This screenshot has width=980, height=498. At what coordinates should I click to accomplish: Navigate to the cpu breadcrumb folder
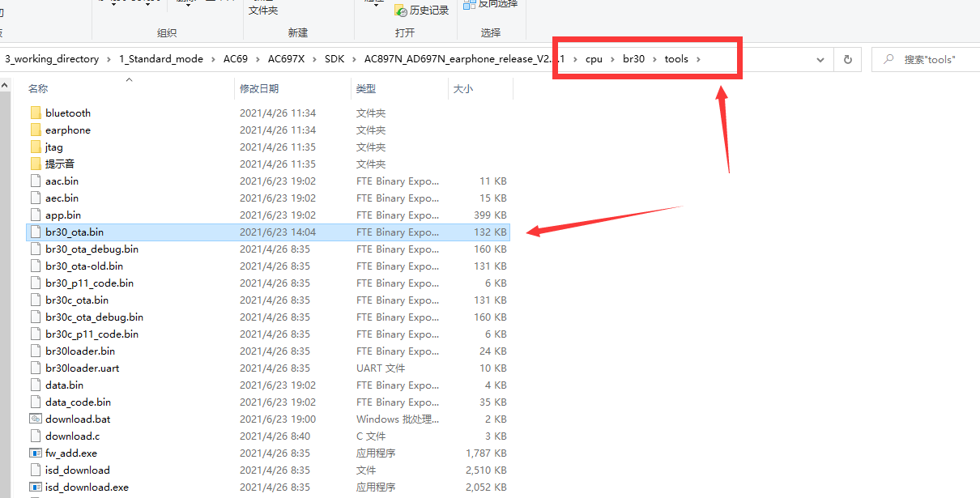coord(594,59)
